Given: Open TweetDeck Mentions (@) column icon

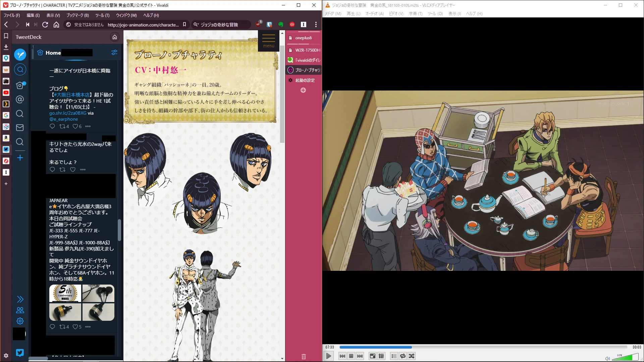Looking at the screenshot, I should pyautogui.click(x=20, y=99).
